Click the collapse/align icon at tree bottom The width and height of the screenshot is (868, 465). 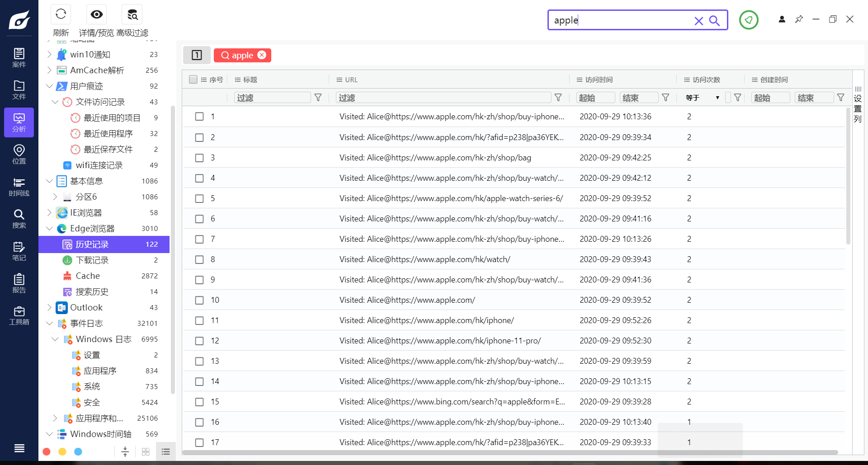pyautogui.click(x=125, y=451)
